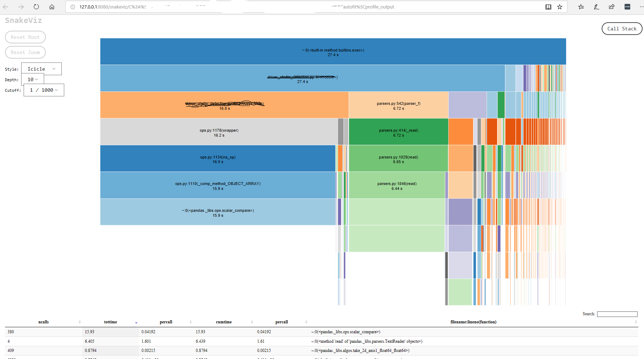The image size is (644, 359).
Task: Show site info icon in address bar
Action: pos(73,7)
